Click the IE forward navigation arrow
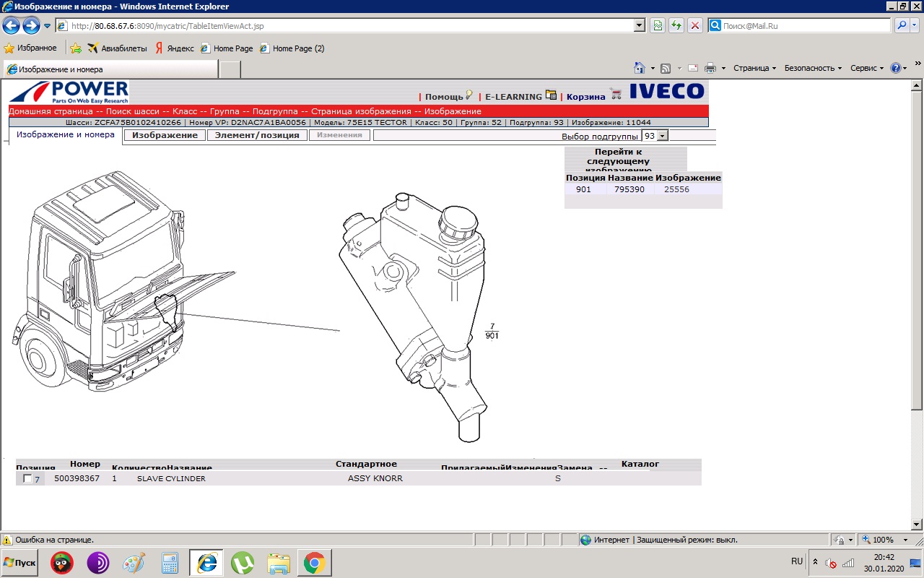924x578 pixels. point(31,26)
